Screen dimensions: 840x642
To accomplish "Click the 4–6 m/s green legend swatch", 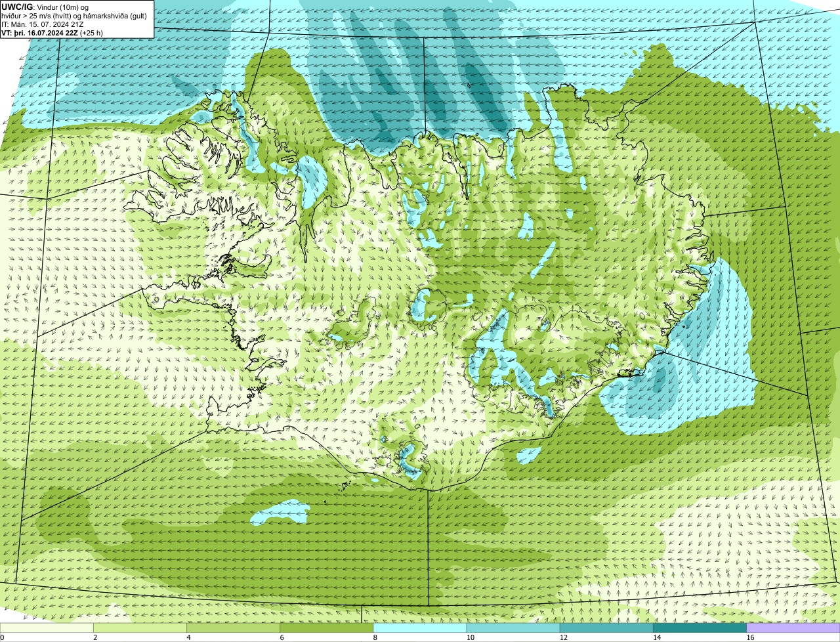I will coord(233,628).
